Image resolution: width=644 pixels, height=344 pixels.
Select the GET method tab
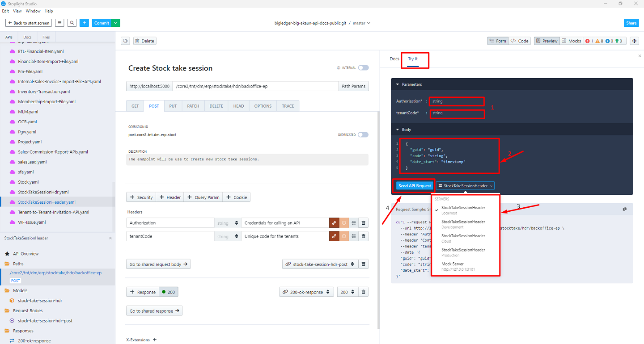click(135, 106)
